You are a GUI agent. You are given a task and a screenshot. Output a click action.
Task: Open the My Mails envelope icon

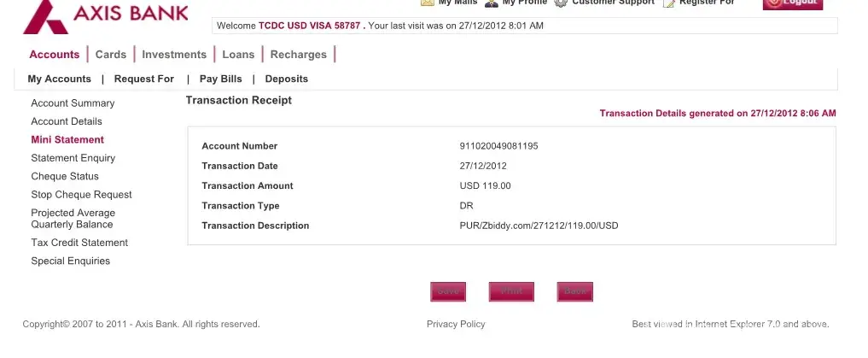[428, 3]
